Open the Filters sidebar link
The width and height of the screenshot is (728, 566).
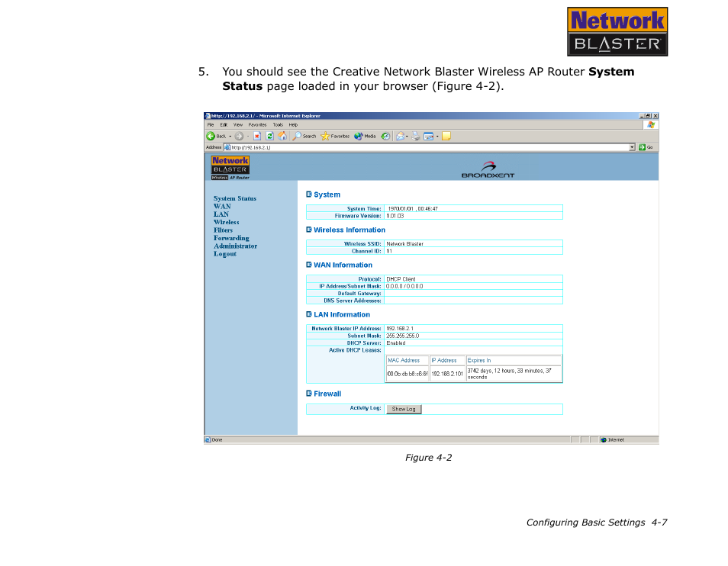[x=223, y=230]
